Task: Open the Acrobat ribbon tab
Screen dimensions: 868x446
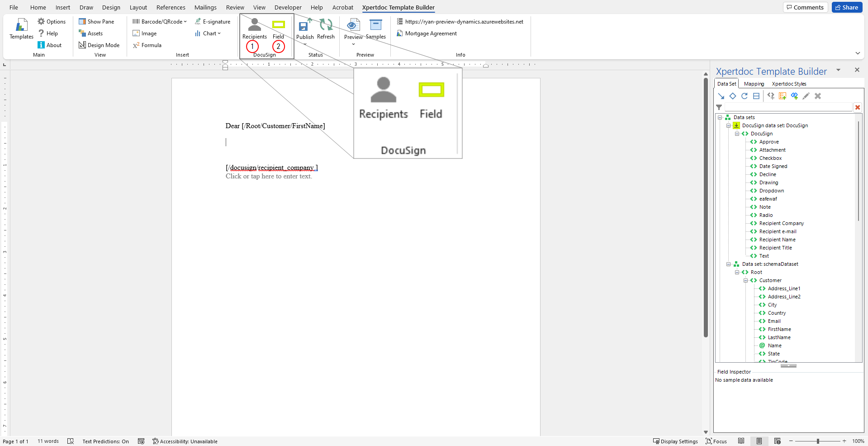Action: (342, 7)
